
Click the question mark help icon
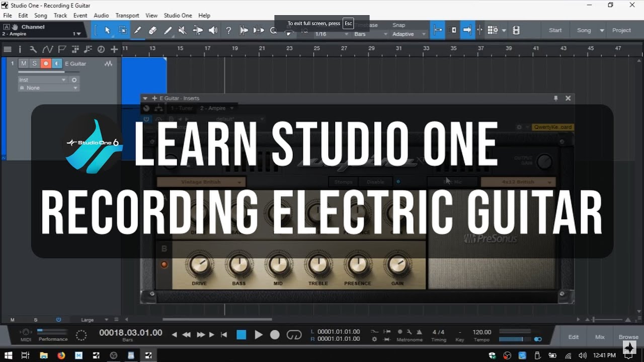[x=228, y=30]
